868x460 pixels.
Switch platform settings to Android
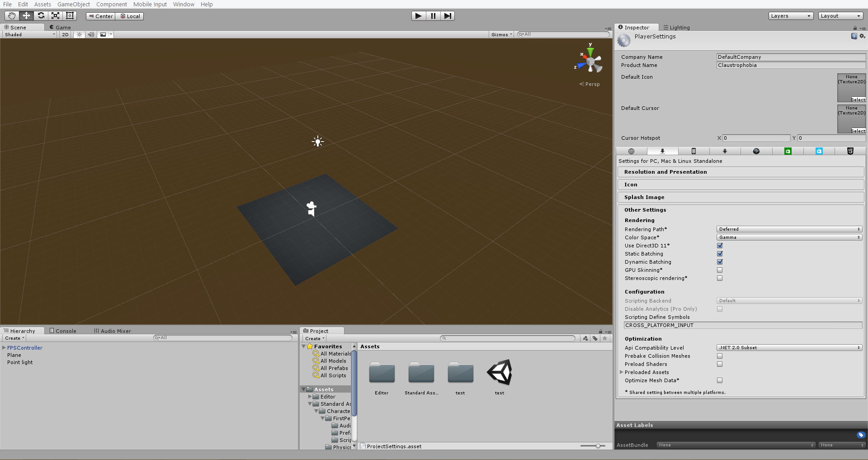(x=725, y=151)
